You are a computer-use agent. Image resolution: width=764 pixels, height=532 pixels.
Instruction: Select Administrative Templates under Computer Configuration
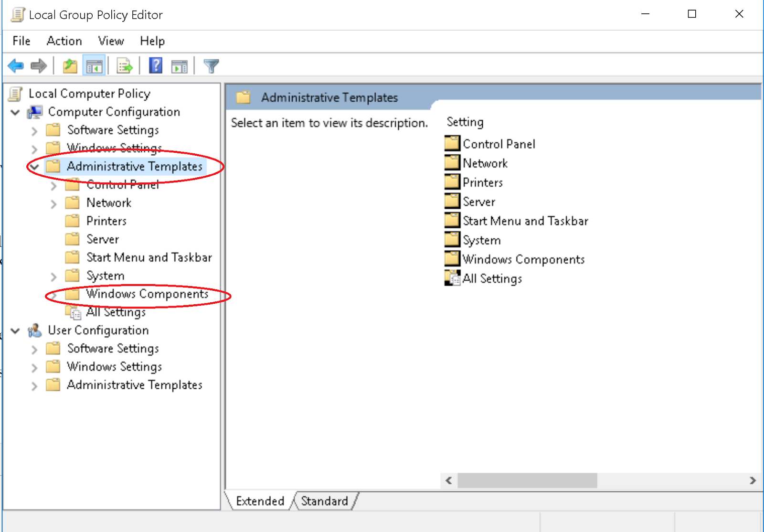pyautogui.click(x=135, y=166)
